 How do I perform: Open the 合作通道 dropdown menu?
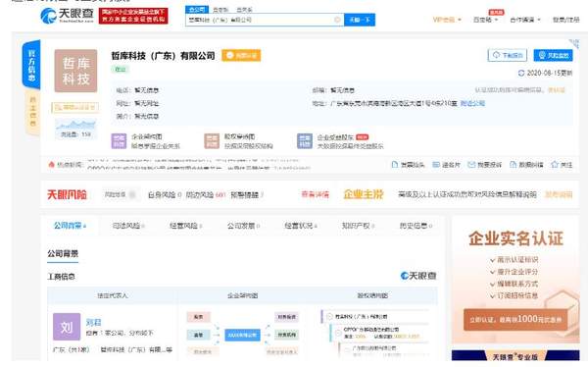[x=525, y=20]
